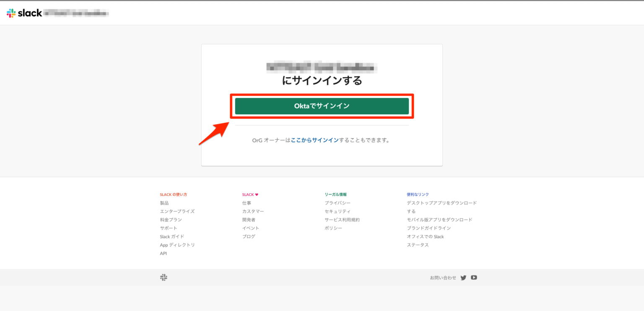Image resolution: width=644 pixels, height=311 pixels.
Task: Click the Slack icon in the footer
Action: (x=164, y=277)
